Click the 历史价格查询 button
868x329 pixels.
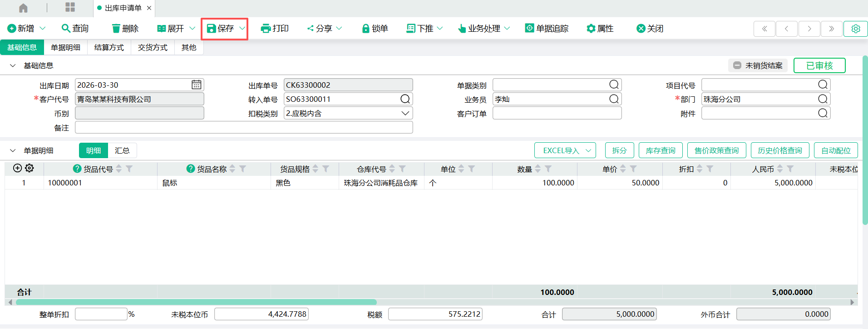pyautogui.click(x=779, y=150)
